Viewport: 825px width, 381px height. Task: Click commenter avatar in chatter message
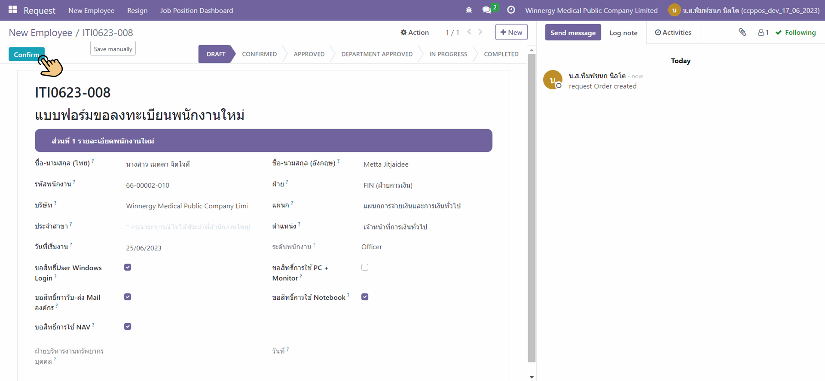point(552,79)
